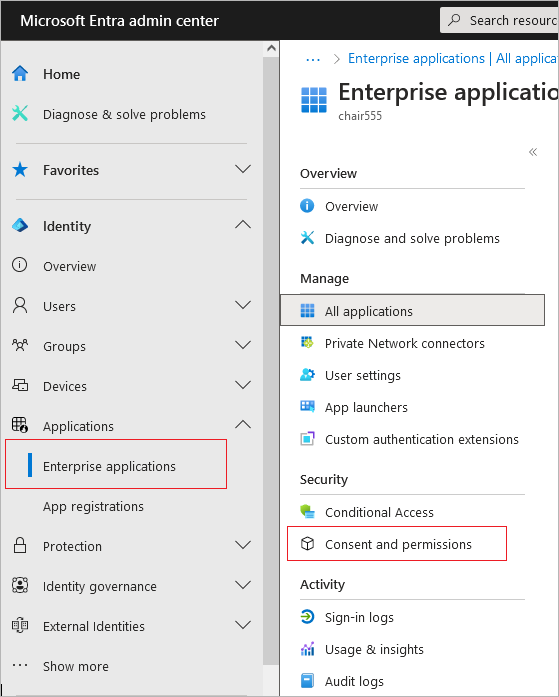Click the Devices icon in sidebar
Viewport: 559px width, 697px height.
tap(20, 385)
